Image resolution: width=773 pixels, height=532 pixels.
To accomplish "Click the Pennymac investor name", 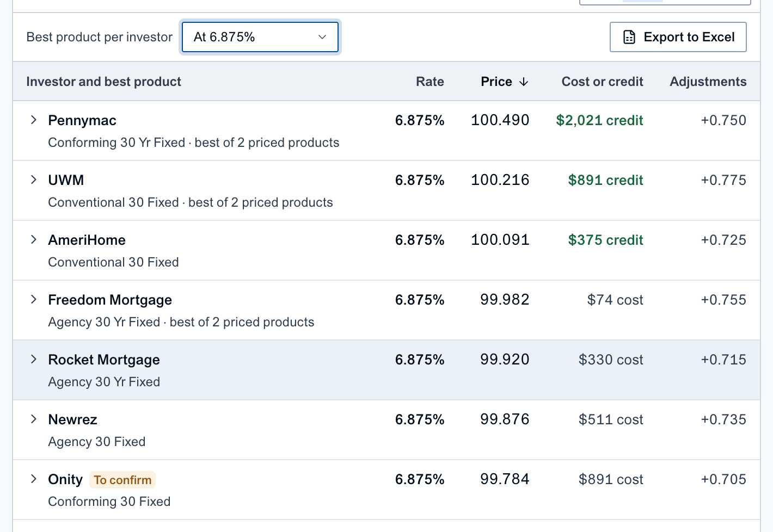I will point(82,120).
